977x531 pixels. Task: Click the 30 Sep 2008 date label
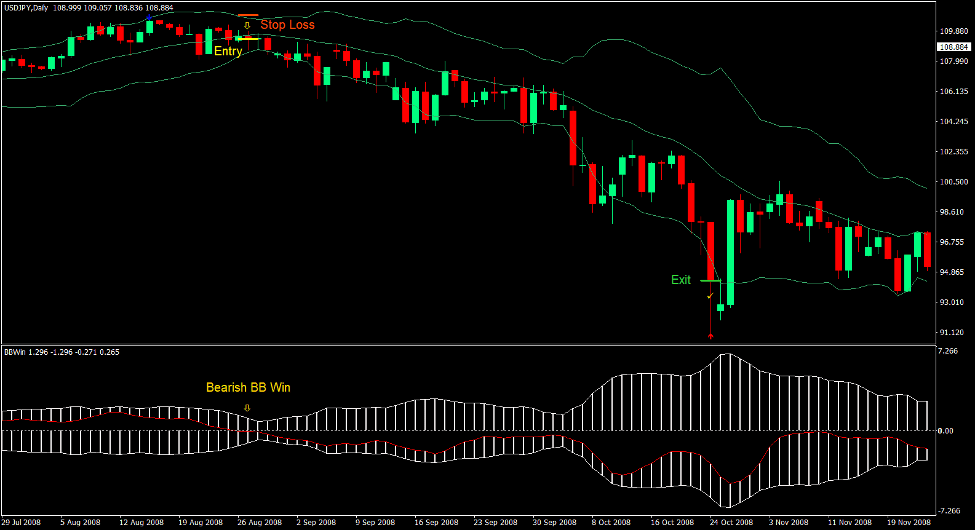tap(555, 522)
